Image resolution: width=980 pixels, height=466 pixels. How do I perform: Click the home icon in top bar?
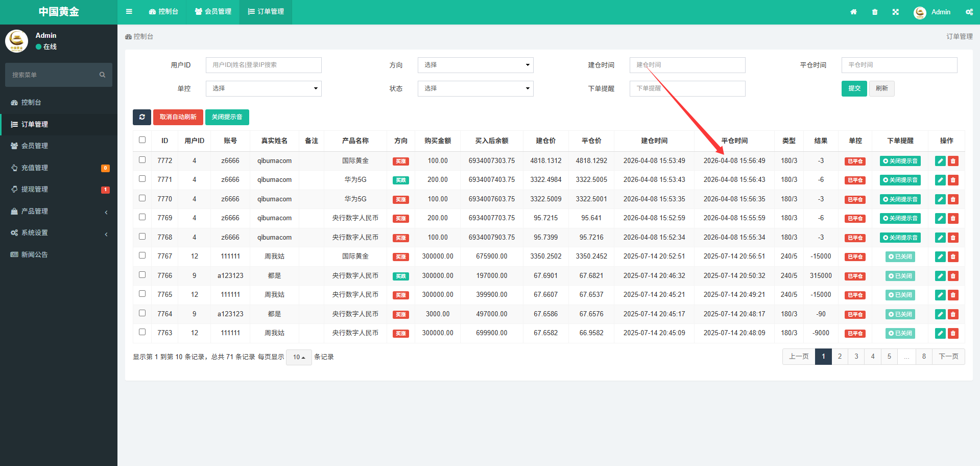[x=853, y=12]
